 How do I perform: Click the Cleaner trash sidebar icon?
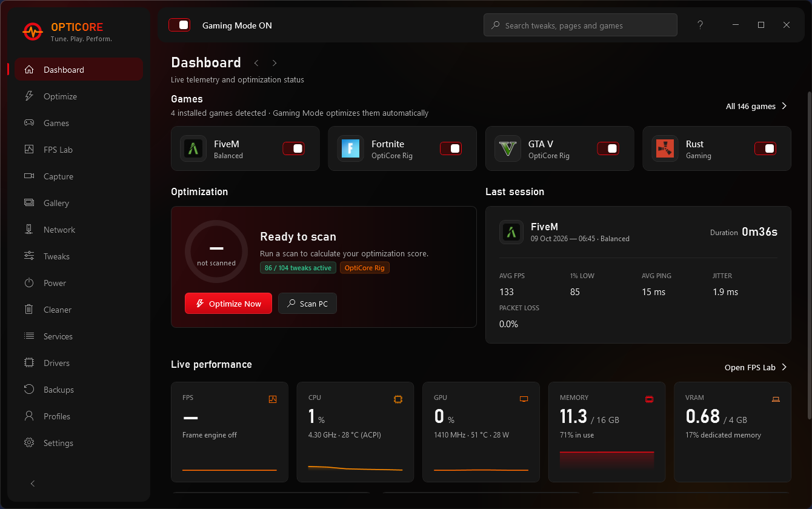29,310
